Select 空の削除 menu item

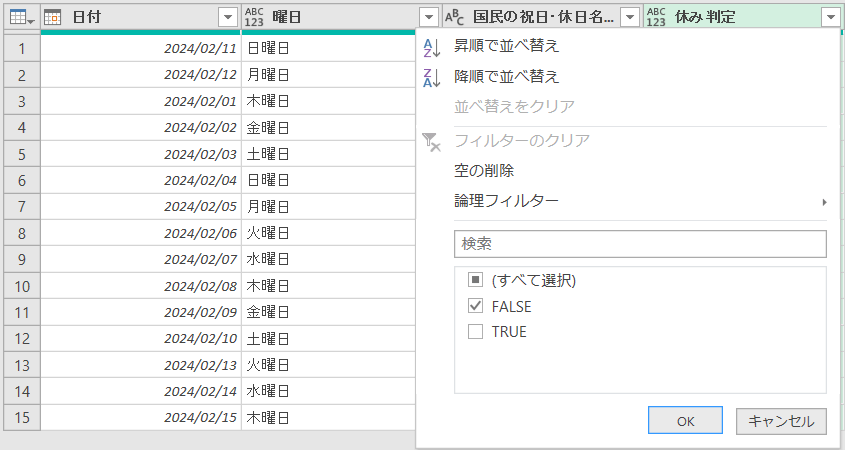pyautogui.click(x=484, y=171)
